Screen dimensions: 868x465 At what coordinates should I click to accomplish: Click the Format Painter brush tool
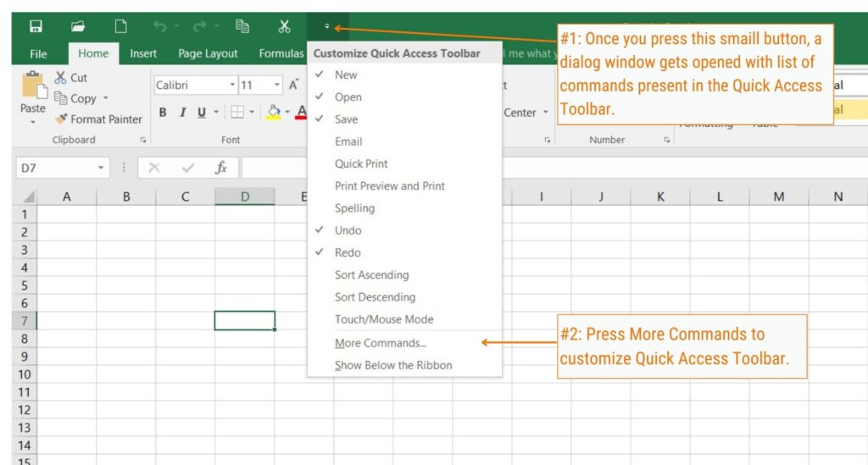click(98, 119)
